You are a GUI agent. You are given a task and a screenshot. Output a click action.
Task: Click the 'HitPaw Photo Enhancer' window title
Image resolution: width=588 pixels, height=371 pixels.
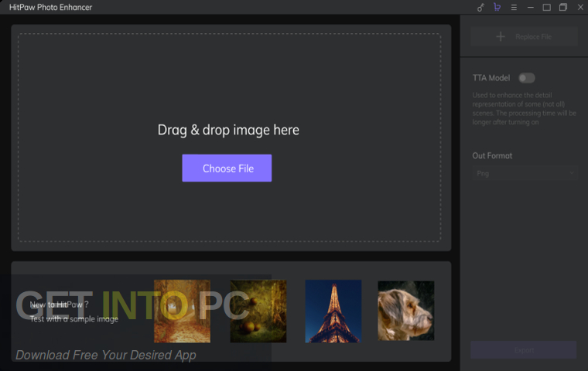50,7
